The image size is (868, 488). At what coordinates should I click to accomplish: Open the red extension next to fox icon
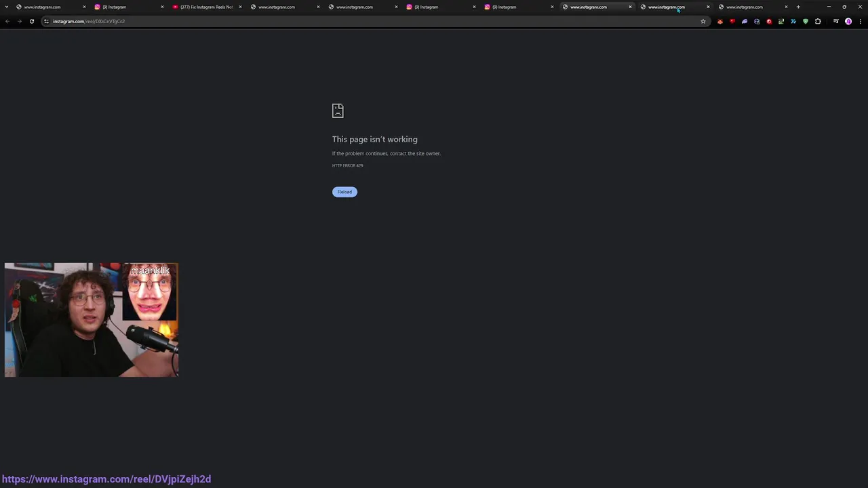(732, 21)
